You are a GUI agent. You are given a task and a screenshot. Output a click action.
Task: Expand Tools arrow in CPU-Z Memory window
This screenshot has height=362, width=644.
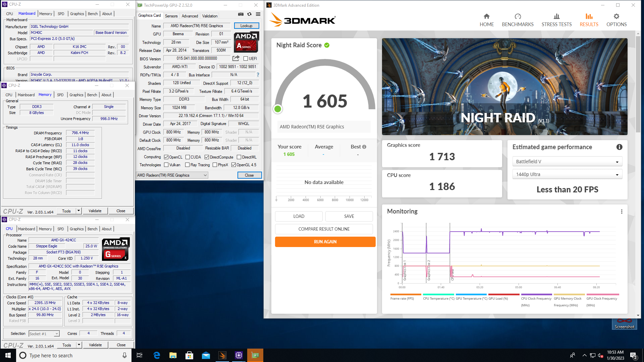(x=79, y=211)
